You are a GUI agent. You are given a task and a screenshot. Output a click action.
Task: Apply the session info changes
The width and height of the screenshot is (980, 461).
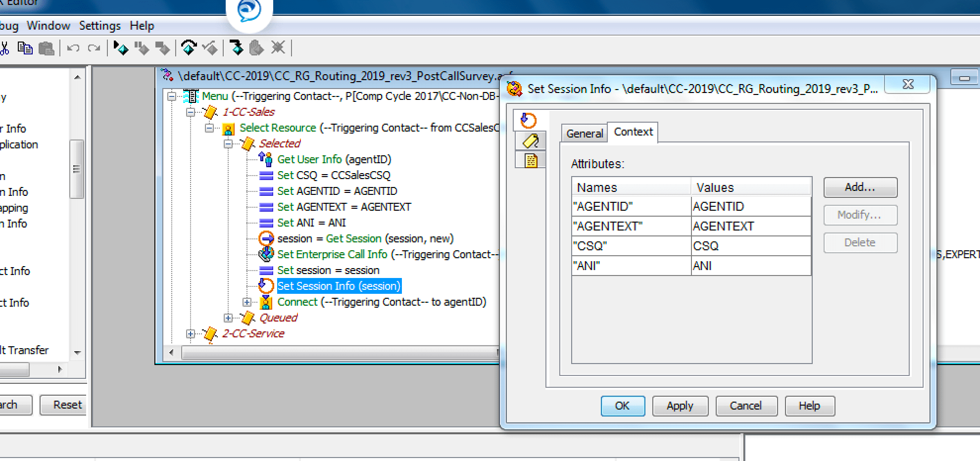tap(680, 406)
